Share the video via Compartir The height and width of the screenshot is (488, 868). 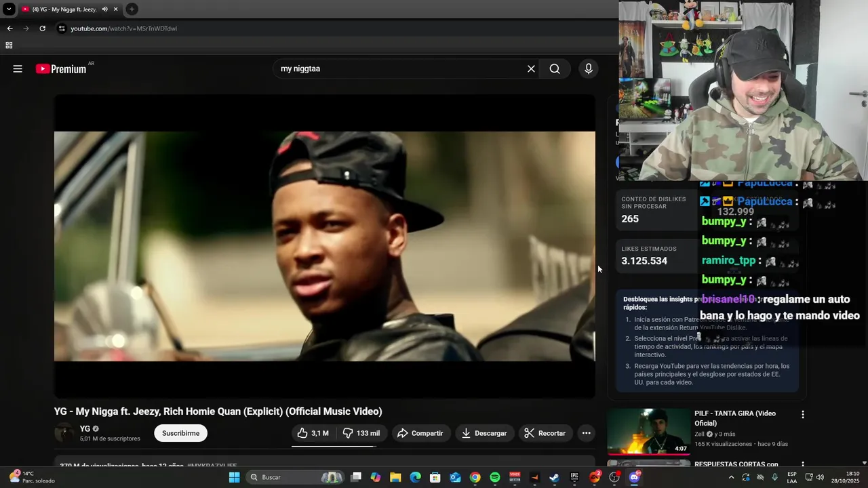[420, 433]
